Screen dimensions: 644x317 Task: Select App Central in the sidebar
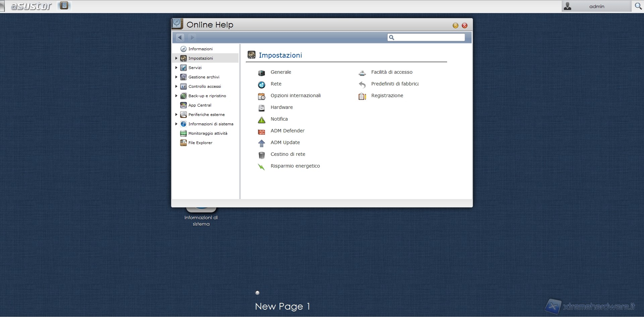[x=200, y=105]
